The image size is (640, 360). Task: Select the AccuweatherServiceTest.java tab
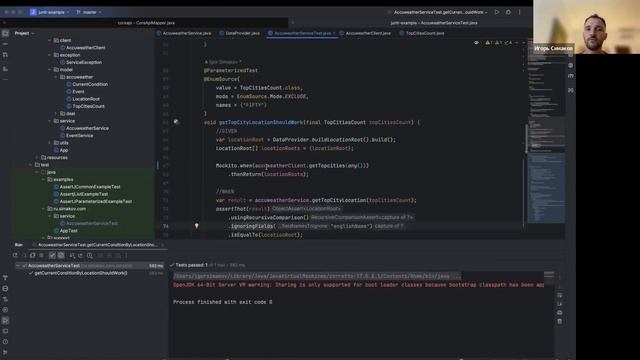click(302, 33)
